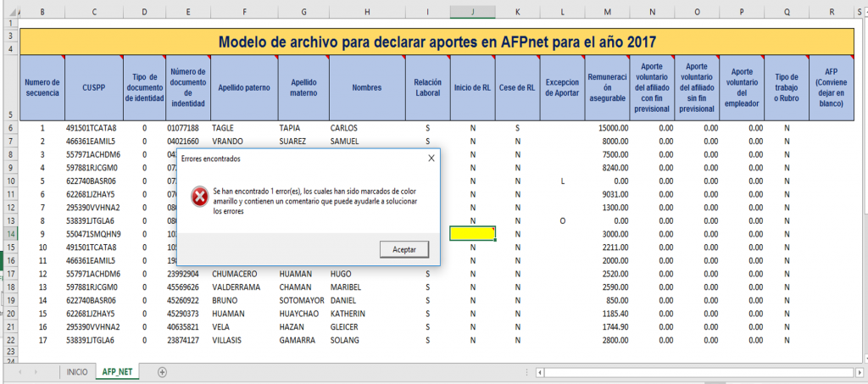
Task: Click Aceptar in the error dialog
Action: [404, 249]
